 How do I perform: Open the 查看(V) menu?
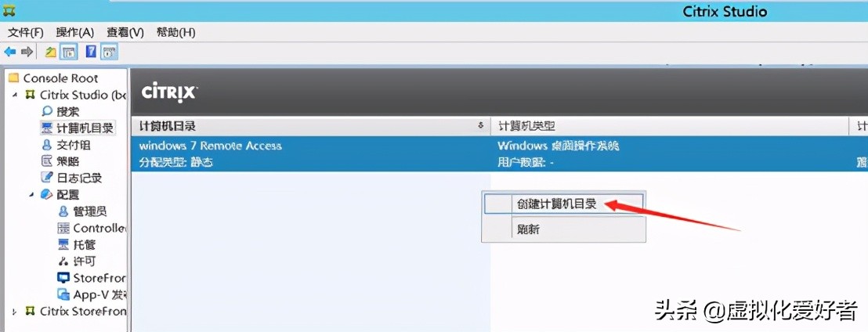click(125, 32)
